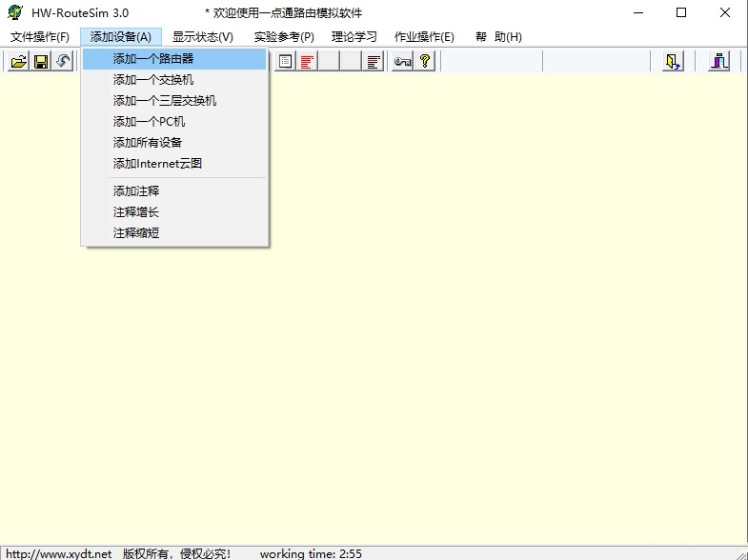This screenshot has height=560, width=748.
Task: Click the yellow question mark help icon
Action: (x=425, y=61)
